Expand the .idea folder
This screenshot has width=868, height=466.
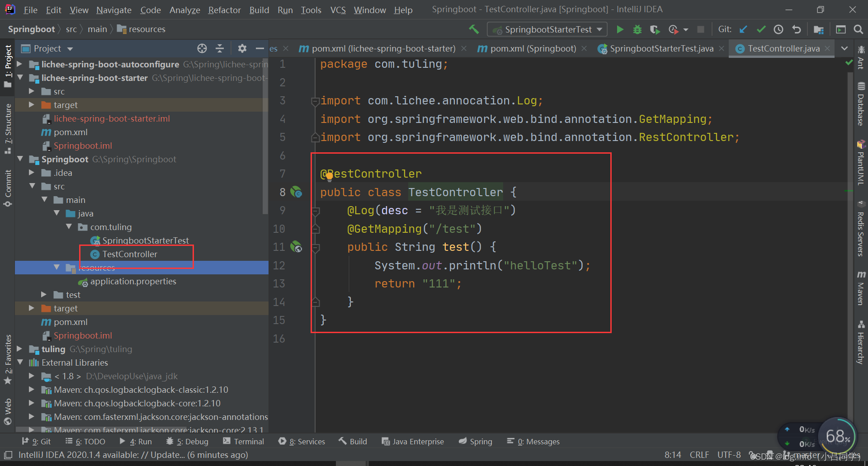pyautogui.click(x=32, y=173)
